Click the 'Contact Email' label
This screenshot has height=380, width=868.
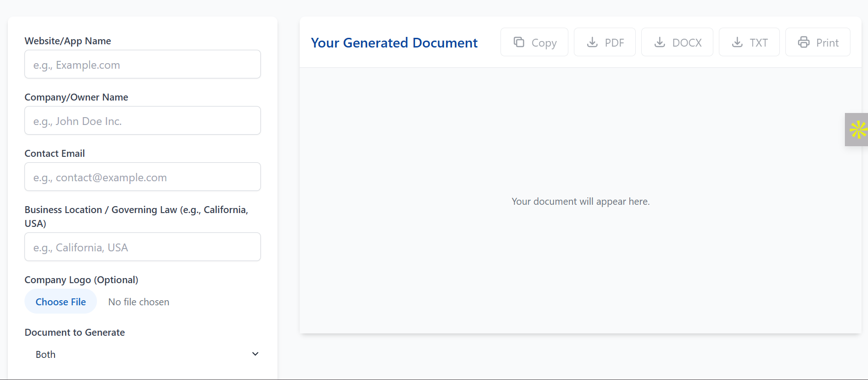(x=54, y=154)
